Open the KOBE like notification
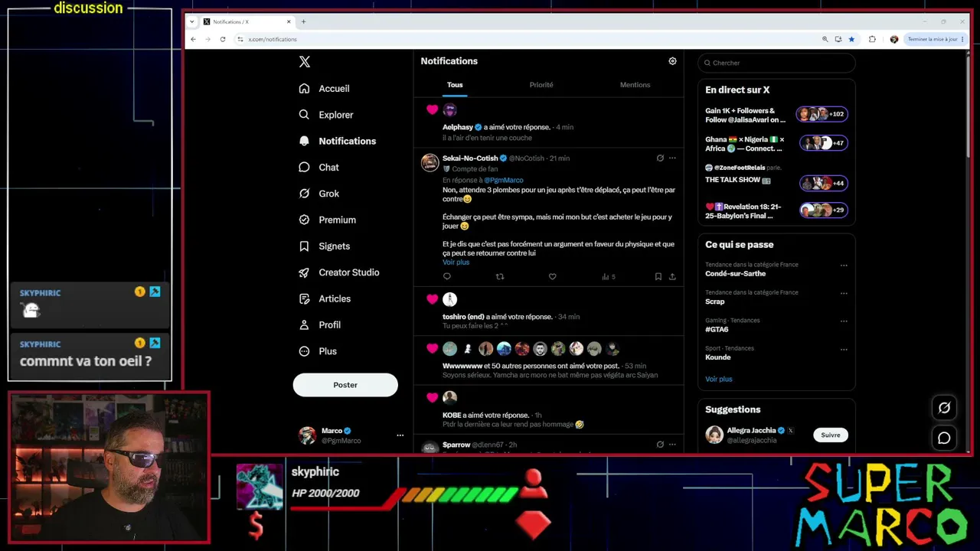980x551 pixels. click(548, 409)
